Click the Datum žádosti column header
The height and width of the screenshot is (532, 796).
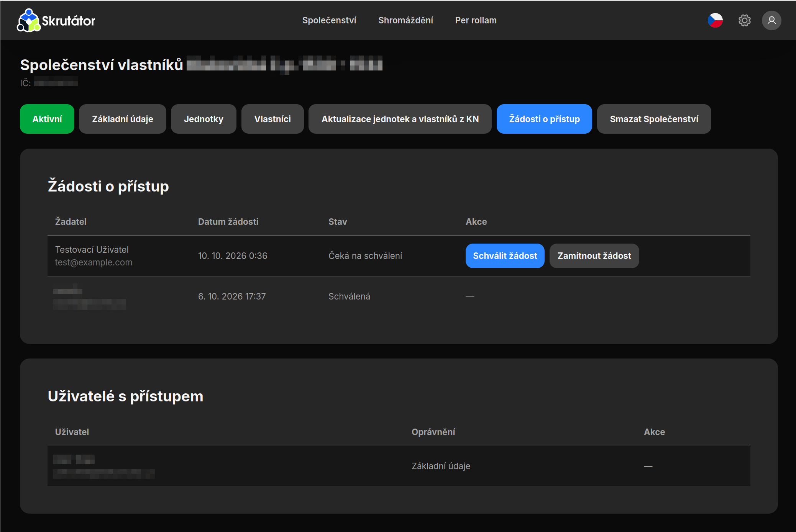tap(228, 222)
